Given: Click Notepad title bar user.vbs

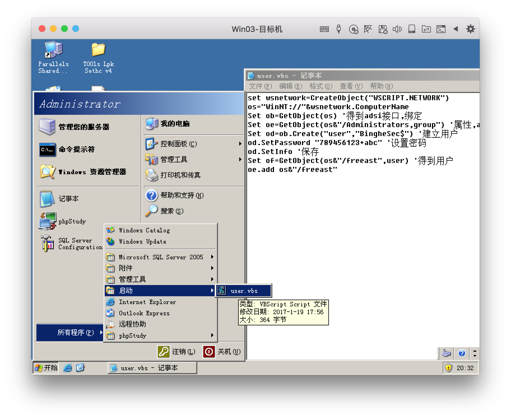Looking at the screenshot, I should click(363, 76).
